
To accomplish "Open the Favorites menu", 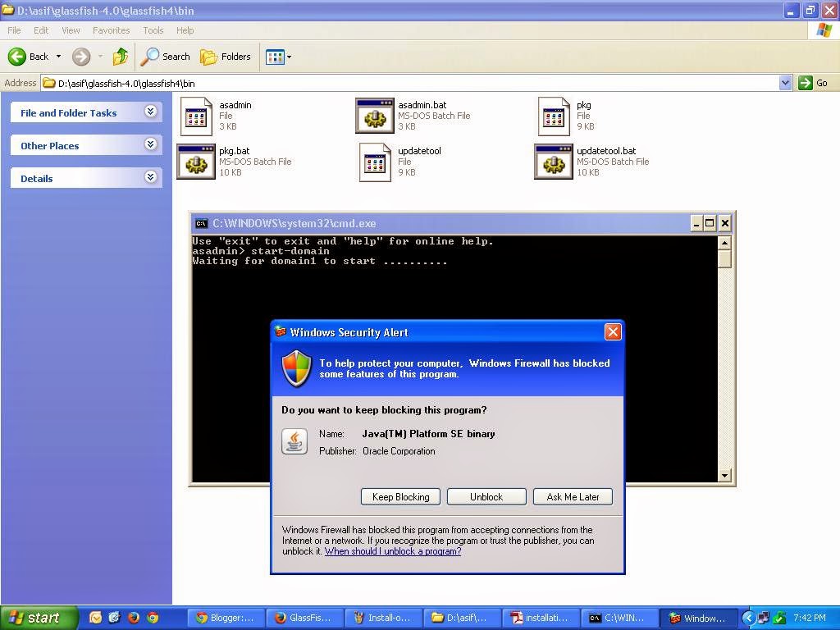I will (x=111, y=30).
